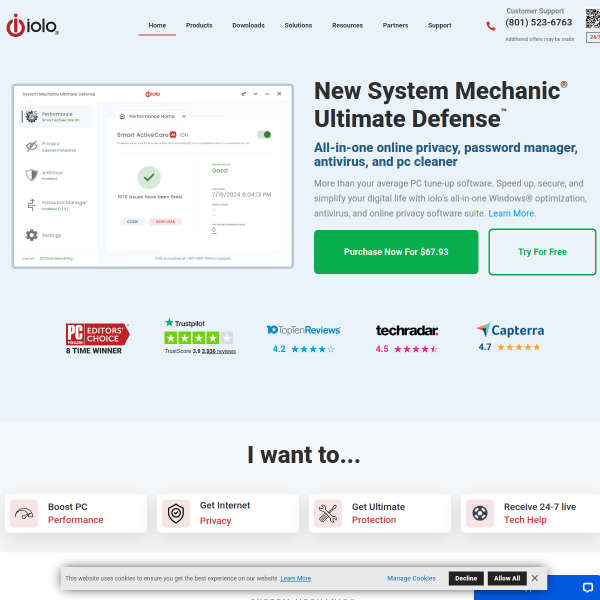Open the Support menu

440,25
